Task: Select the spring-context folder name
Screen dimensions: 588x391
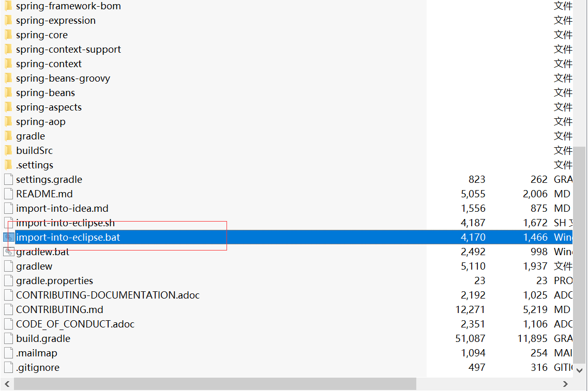Action: click(49, 64)
